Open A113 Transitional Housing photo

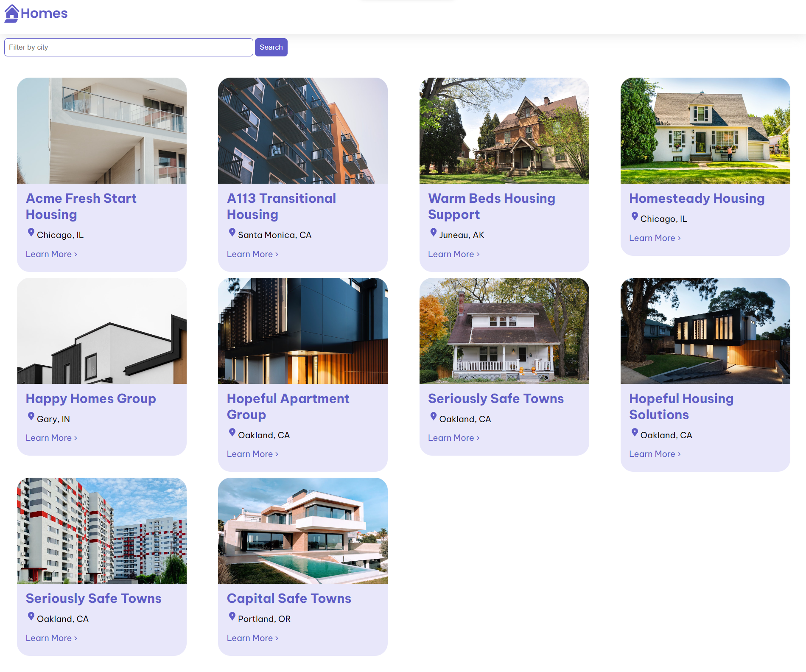[303, 131]
